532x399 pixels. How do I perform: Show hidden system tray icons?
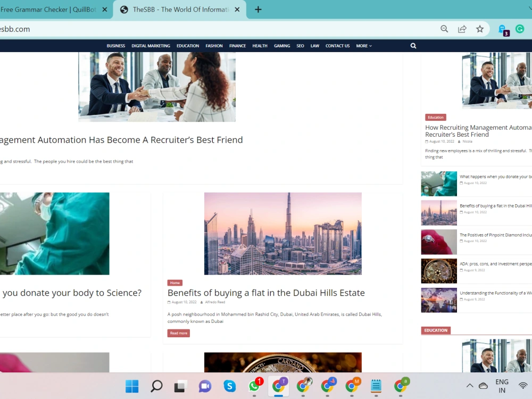point(470,386)
